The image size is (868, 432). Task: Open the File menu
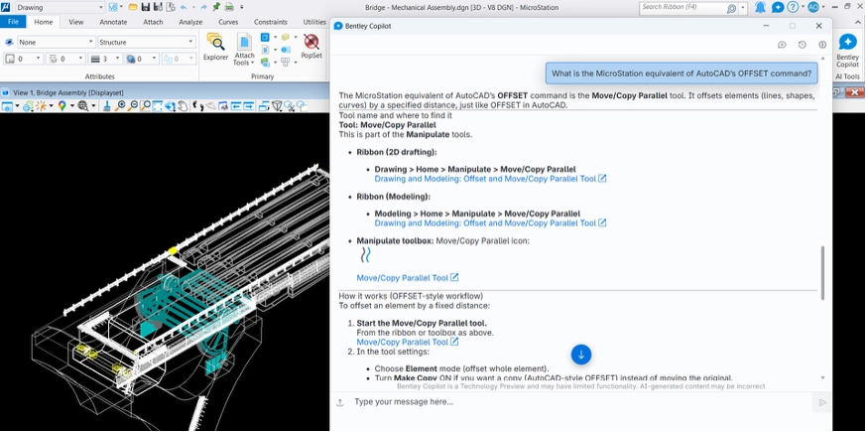coord(13,22)
